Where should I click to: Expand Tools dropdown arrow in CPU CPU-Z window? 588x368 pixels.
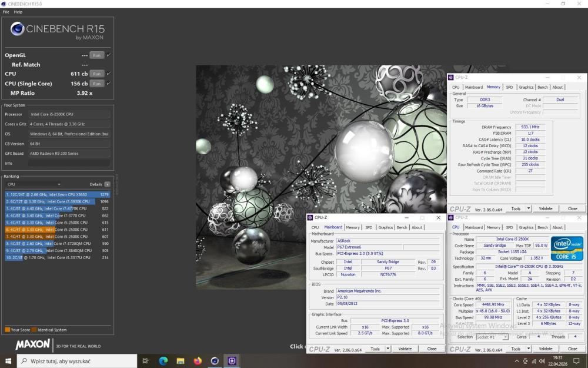529,349
